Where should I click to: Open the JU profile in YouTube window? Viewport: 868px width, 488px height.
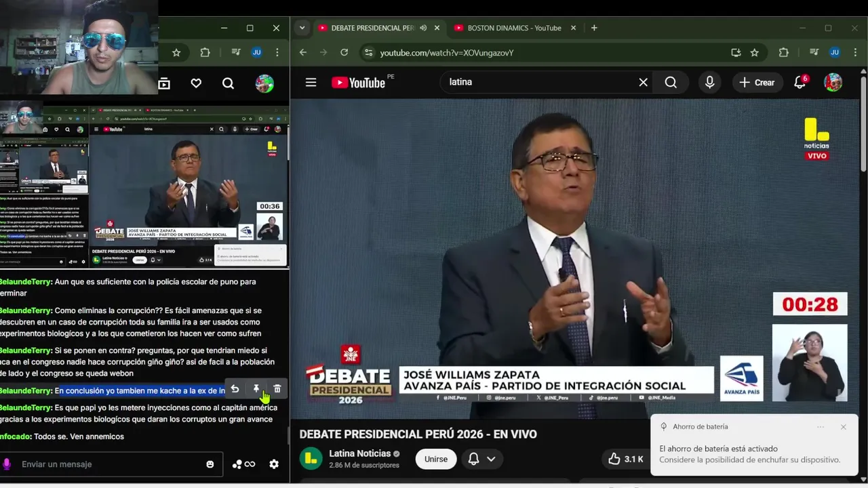click(x=835, y=52)
